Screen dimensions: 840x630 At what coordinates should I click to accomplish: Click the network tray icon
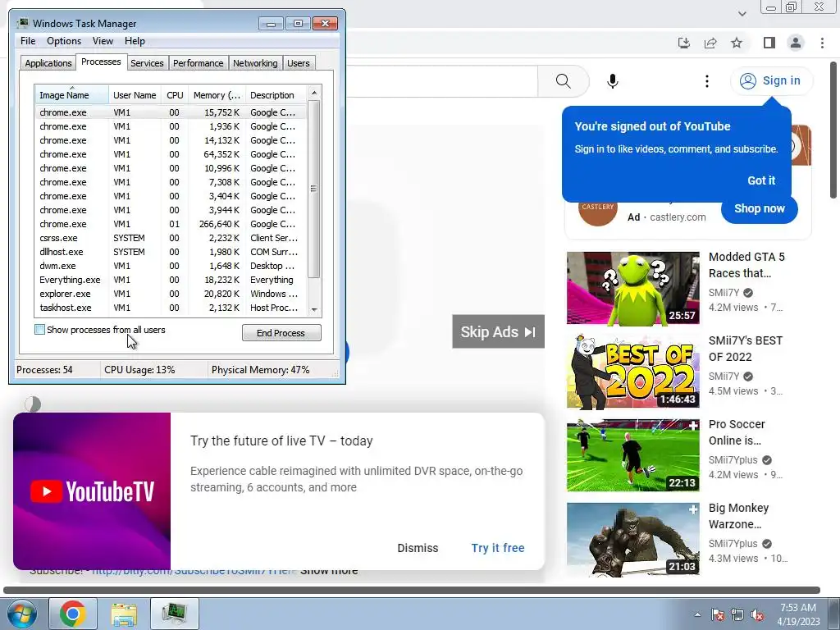[x=737, y=614]
